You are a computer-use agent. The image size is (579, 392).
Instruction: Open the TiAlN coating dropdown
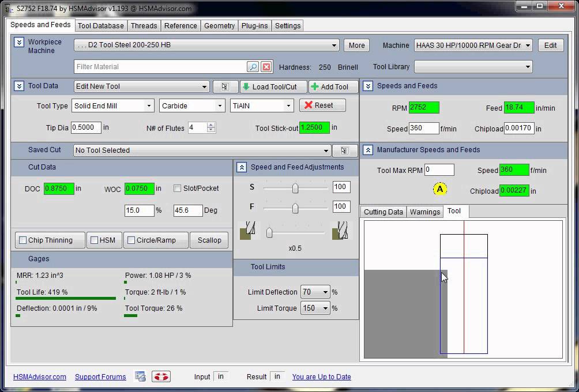coord(262,106)
